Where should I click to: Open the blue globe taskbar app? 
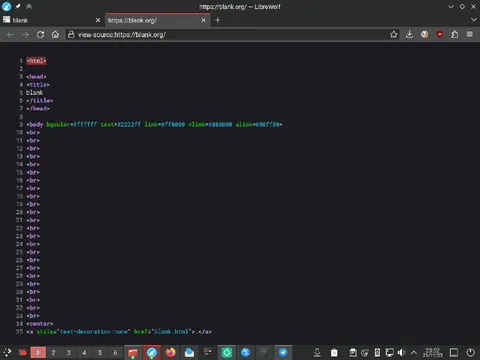click(246, 353)
